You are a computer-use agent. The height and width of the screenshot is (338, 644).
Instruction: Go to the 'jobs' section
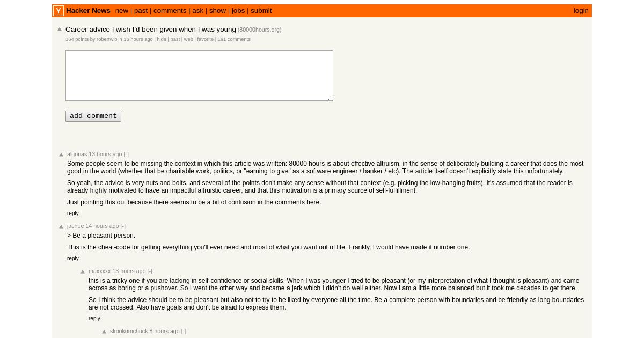coord(238,11)
